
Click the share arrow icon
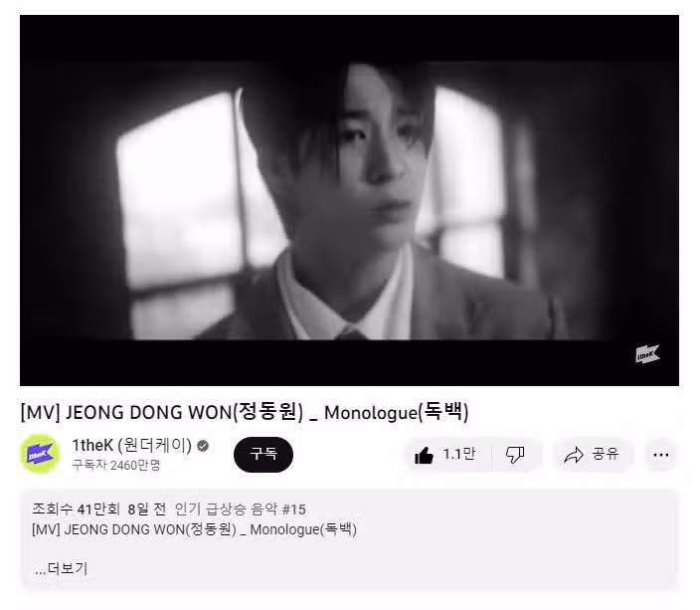coord(574,456)
